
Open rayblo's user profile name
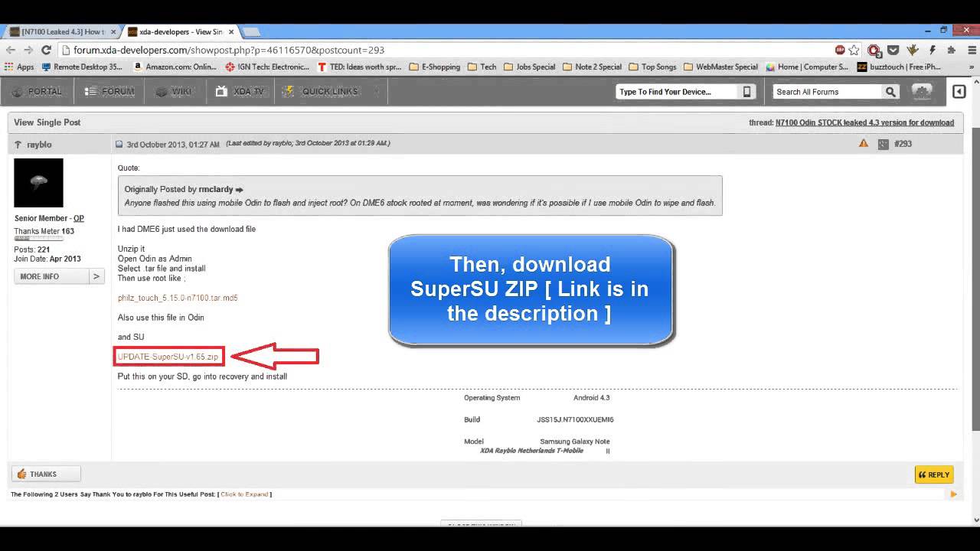point(39,144)
